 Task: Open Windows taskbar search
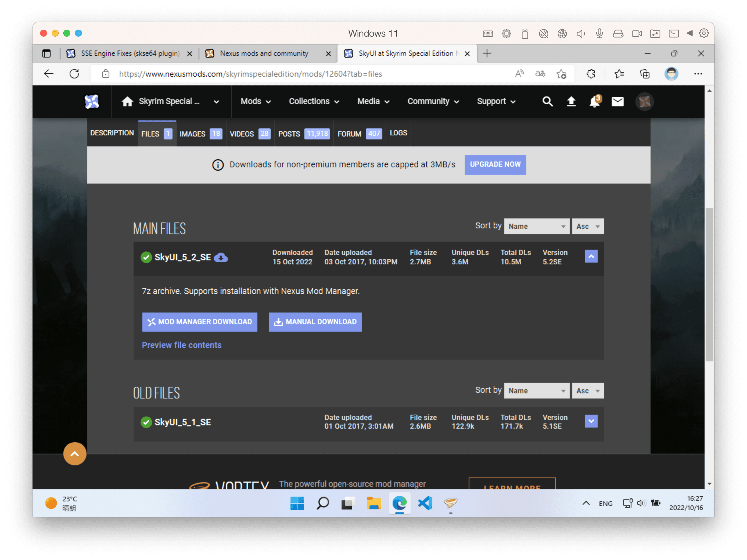click(322, 503)
